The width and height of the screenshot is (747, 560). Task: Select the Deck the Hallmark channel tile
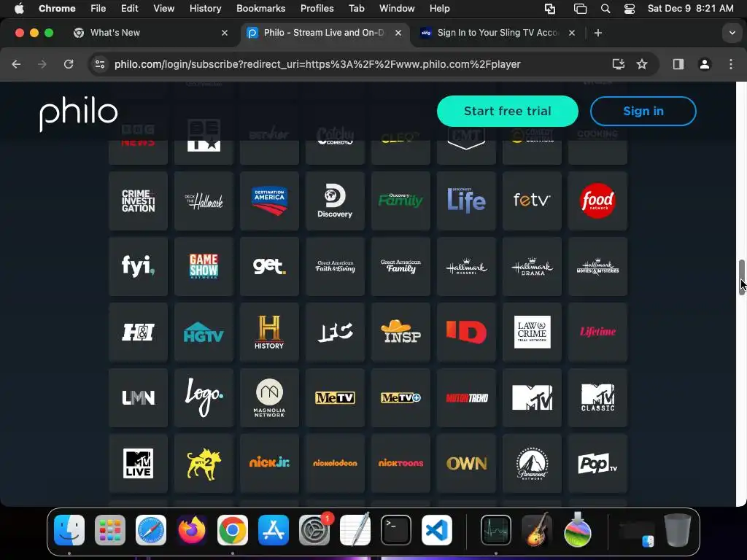coord(204,201)
